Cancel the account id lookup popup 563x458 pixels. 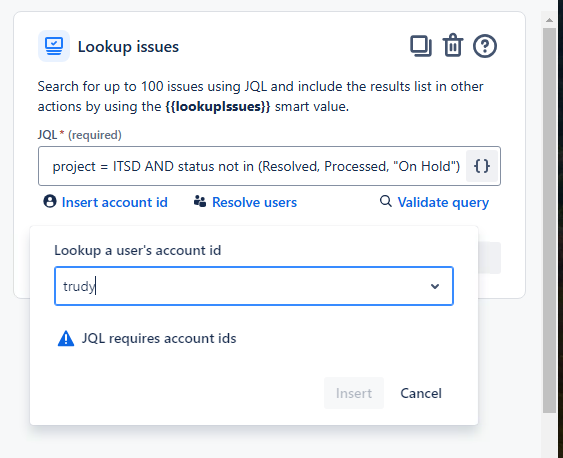coord(421,393)
